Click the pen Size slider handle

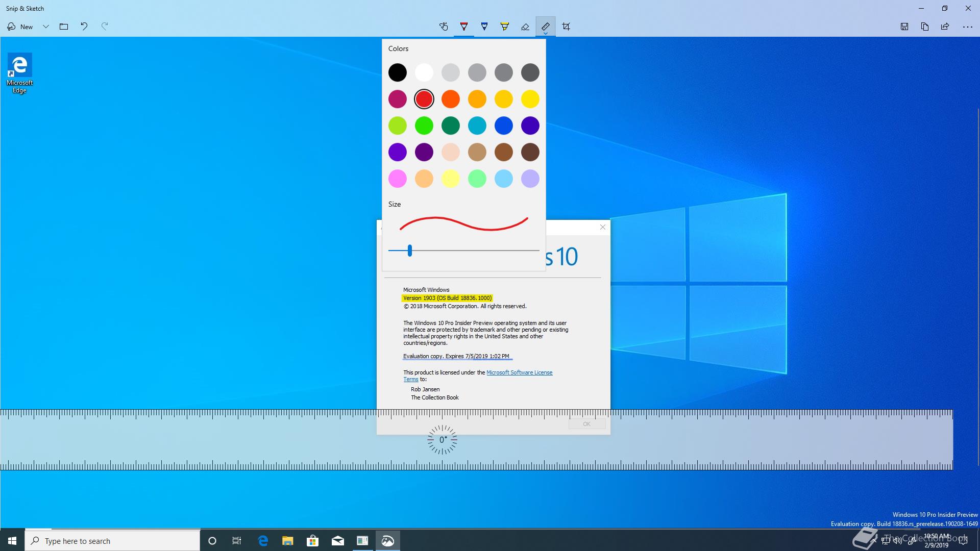pos(409,251)
